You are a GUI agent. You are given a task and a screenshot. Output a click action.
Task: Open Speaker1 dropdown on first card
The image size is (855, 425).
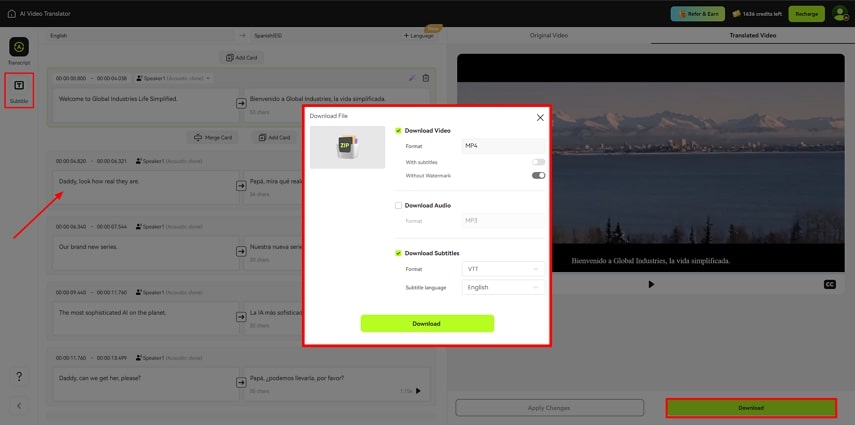pos(173,79)
